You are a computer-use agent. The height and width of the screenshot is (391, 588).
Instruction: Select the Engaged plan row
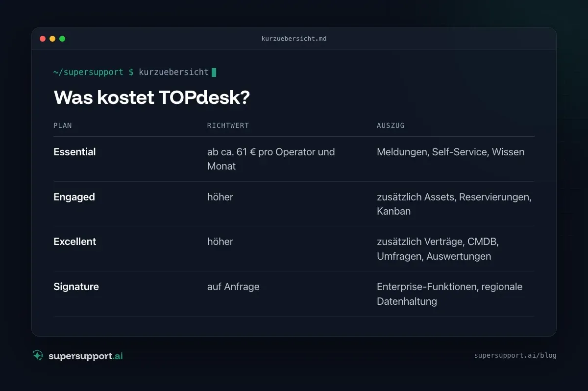pos(294,204)
